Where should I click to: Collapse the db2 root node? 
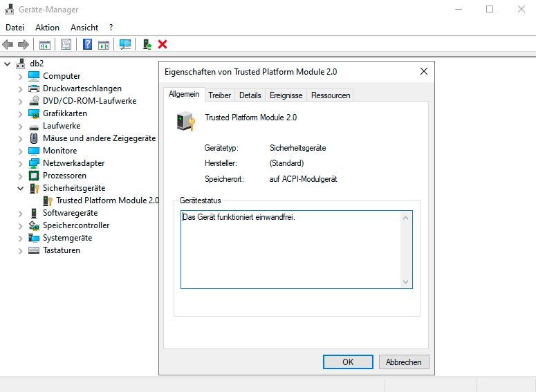pos(8,64)
